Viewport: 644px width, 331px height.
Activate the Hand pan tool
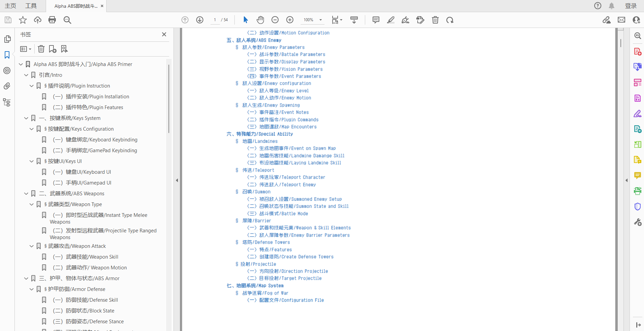coord(260,20)
